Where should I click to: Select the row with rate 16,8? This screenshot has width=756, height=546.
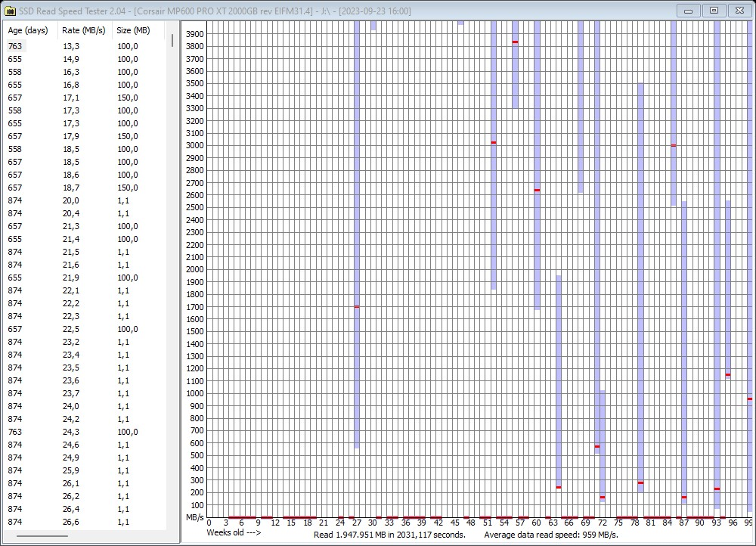pos(85,85)
